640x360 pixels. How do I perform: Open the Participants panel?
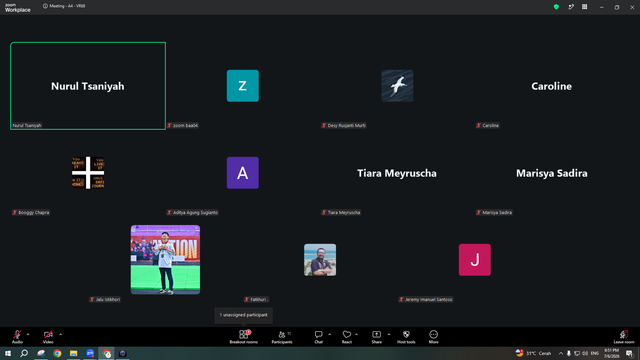(x=282, y=337)
